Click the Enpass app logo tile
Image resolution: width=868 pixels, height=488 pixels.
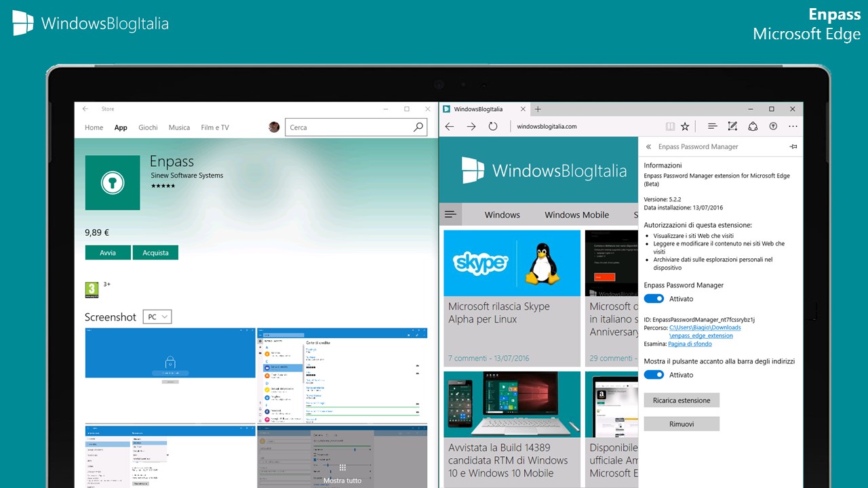[x=113, y=182]
